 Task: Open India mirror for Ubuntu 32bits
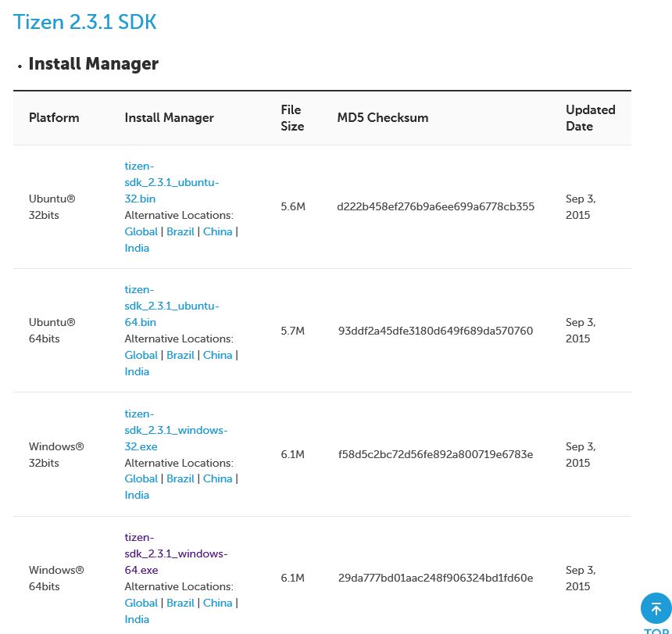[x=137, y=248]
